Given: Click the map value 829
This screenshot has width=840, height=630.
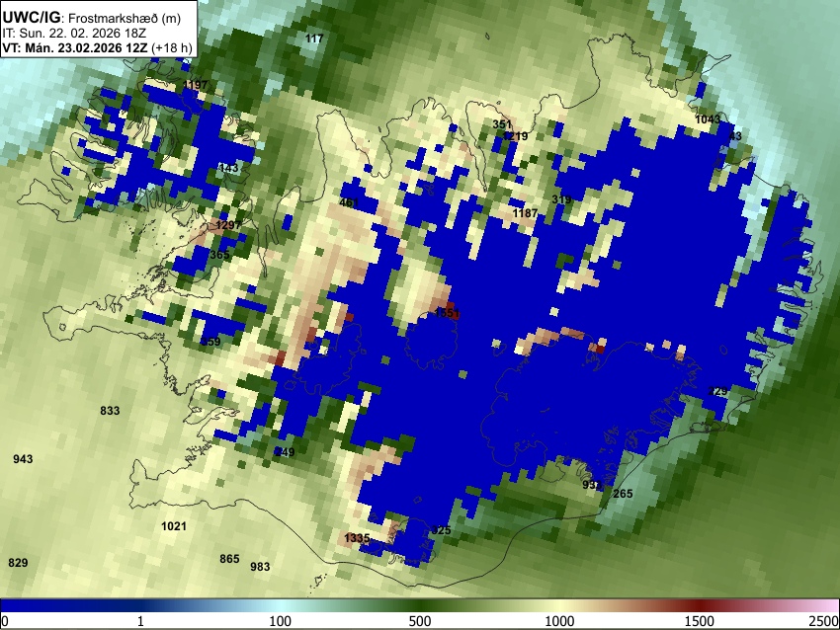Looking at the screenshot, I should (18, 563).
